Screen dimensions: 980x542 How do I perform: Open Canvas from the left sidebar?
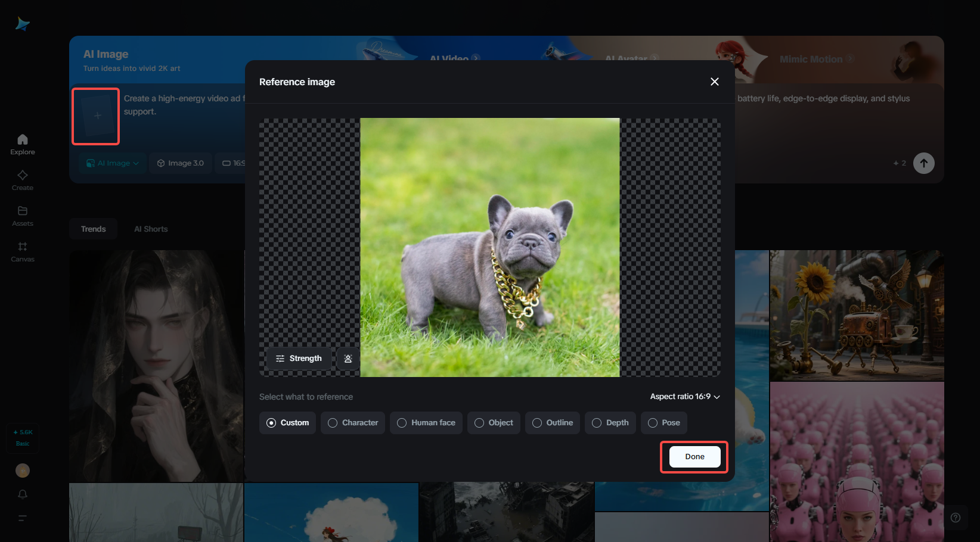click(x=22, y=250)
